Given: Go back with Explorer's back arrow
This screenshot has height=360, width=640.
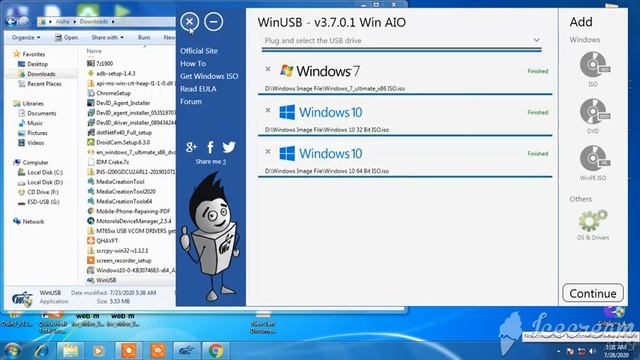Looking at the screenshot, I should [x=11, y=21].
